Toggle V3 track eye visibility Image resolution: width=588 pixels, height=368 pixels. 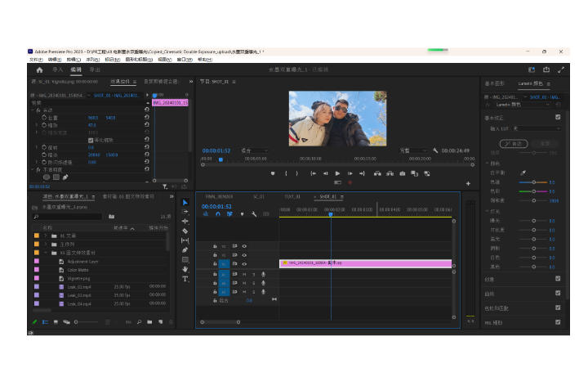click(x=244, y=246)
